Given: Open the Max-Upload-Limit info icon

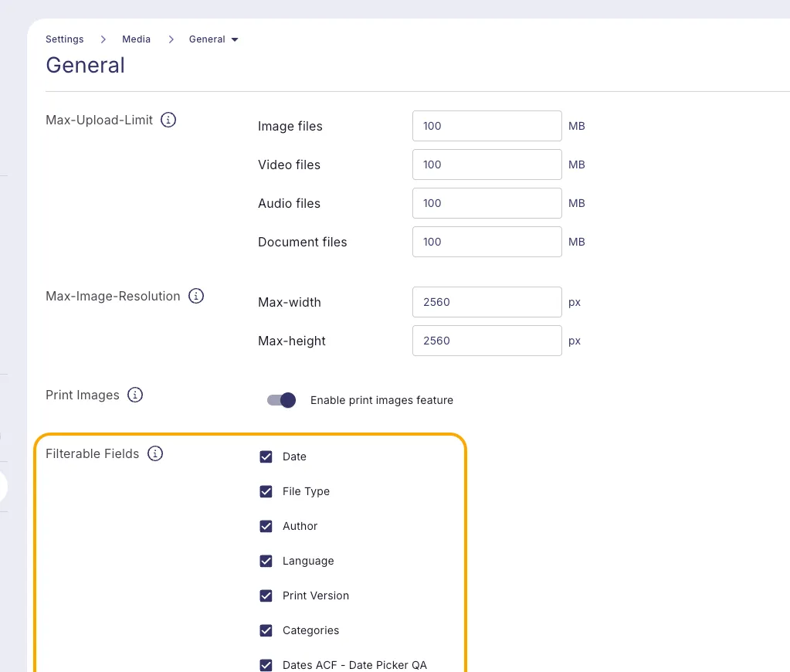Looking at the screenshot, I should (x=168, y=120).
